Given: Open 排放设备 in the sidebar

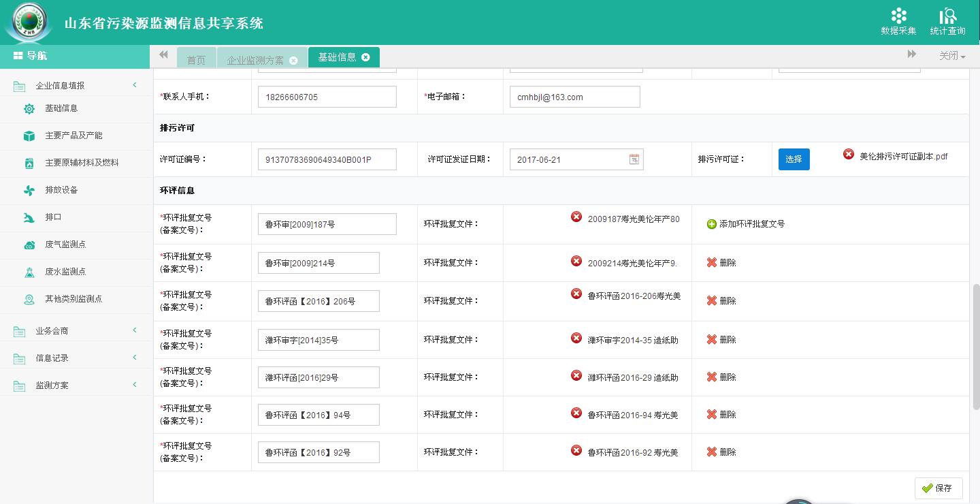Looking at the screenshot, I should [x=61, y=190].
